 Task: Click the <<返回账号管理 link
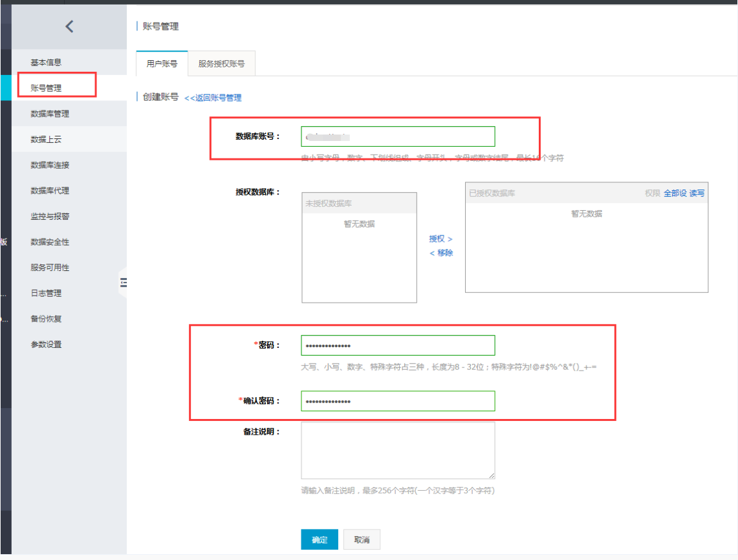click(213, 98)
